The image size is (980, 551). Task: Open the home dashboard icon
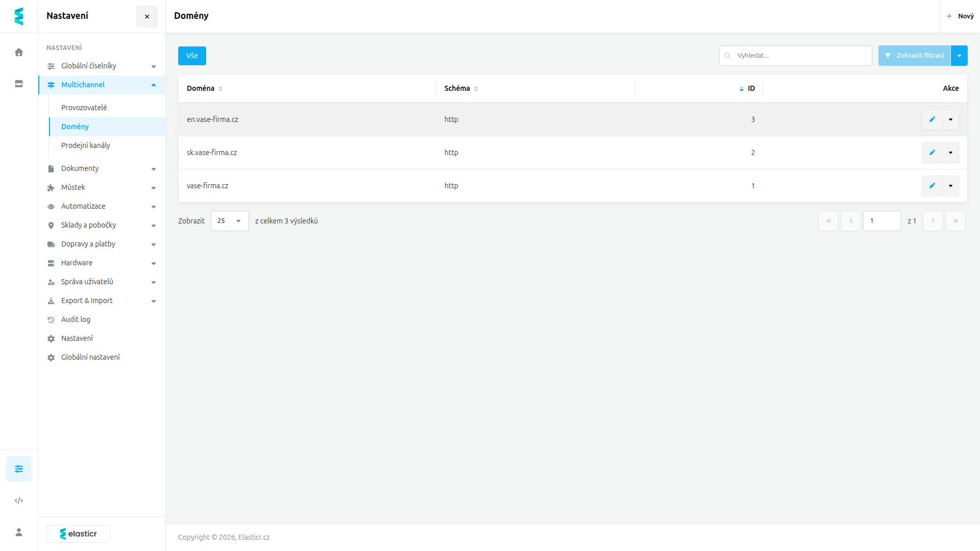19,52
